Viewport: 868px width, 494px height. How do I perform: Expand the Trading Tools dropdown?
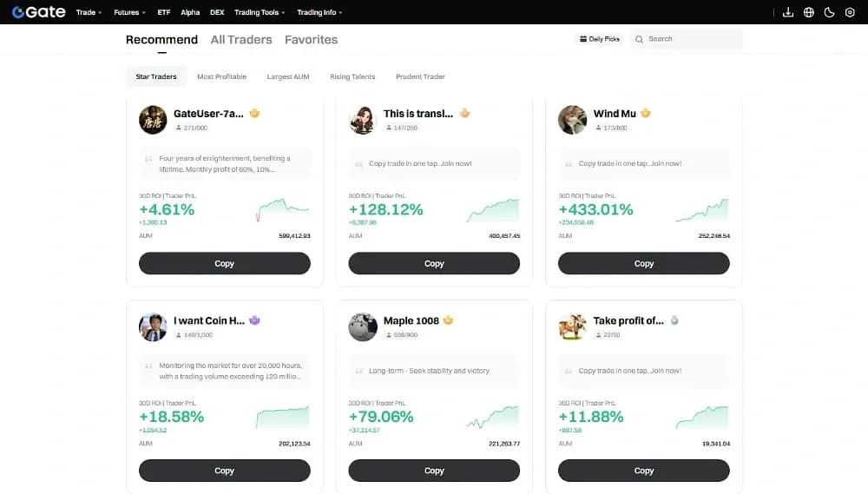[260, 12]
